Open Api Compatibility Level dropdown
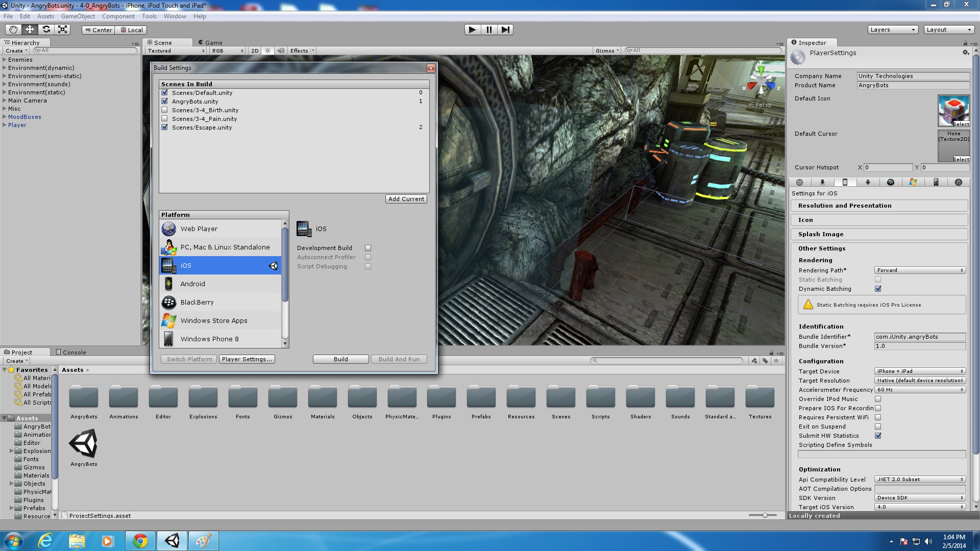This screenshot has height=551, width=980. pos(920,480)
